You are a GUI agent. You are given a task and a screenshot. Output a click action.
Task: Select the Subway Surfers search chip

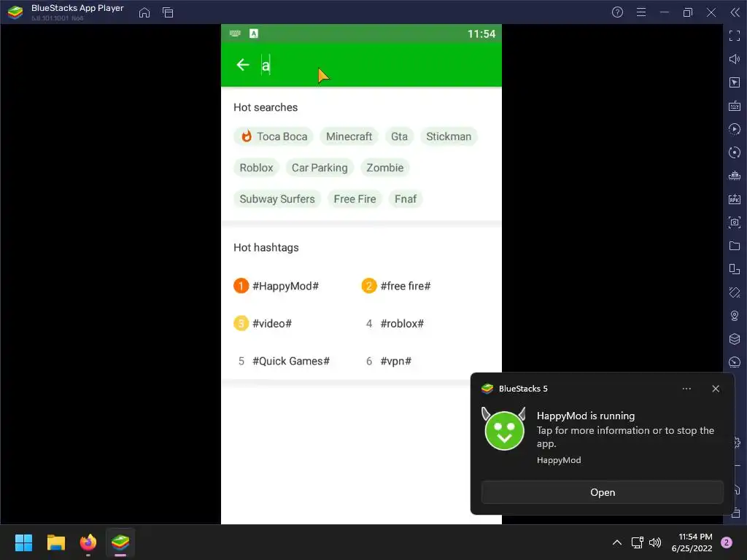point(277,199)
